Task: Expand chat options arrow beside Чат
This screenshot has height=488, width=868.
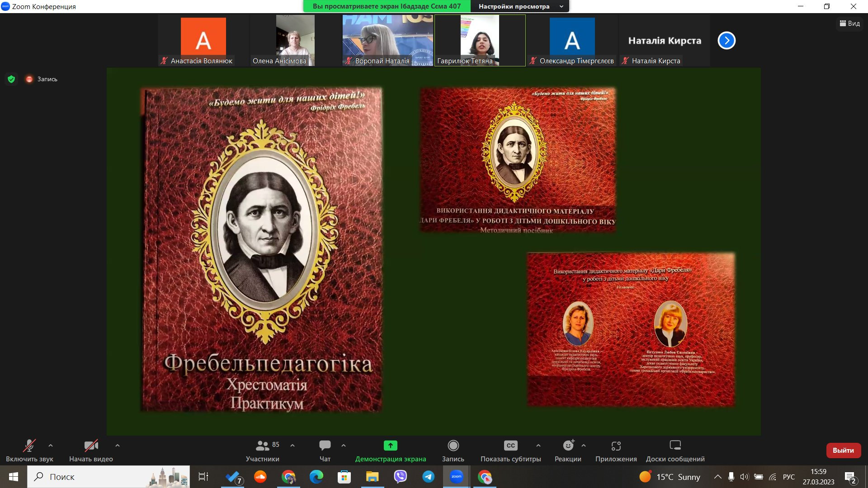Action: 344,446
